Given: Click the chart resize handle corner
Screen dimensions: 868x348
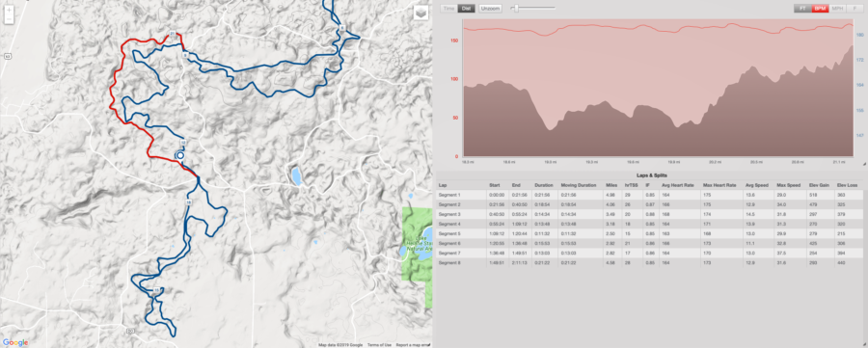Looking at the screenshot, I should click(x=864, y=164).
